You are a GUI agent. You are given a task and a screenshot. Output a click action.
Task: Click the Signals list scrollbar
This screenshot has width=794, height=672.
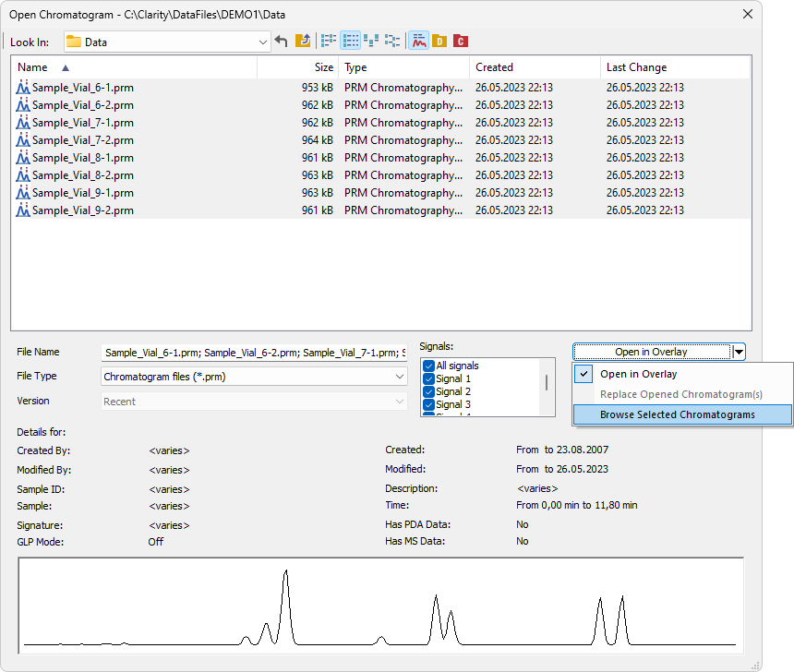tap(548, 384)
